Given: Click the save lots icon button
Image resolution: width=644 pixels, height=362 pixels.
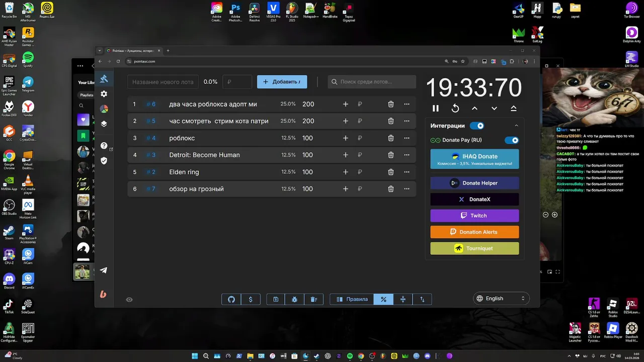Looking at the screenshot, I should [276, 299].
